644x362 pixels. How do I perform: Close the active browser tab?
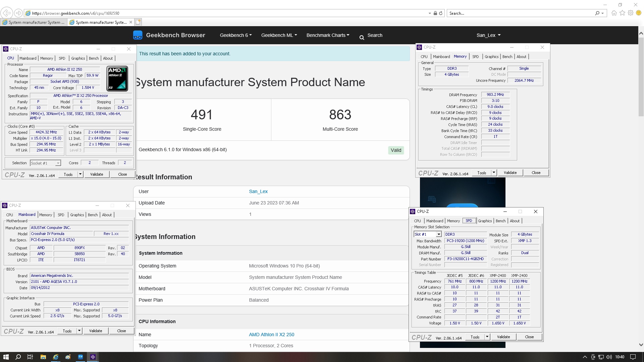pos(131,22)
